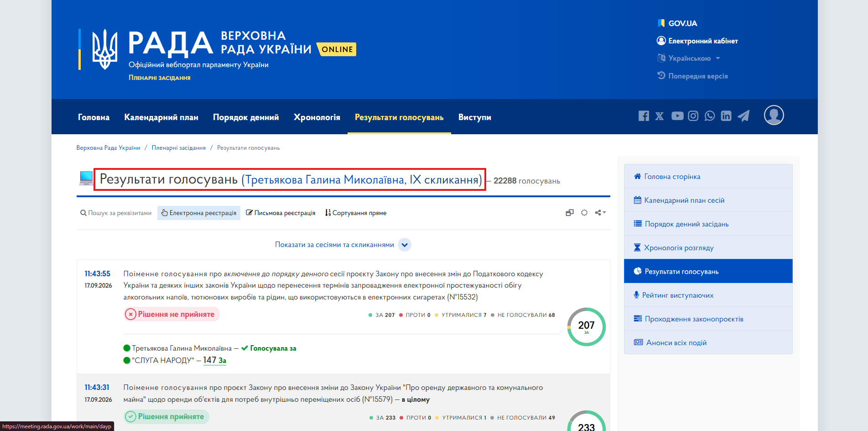Go to the Головна tab

coord(94,117)
